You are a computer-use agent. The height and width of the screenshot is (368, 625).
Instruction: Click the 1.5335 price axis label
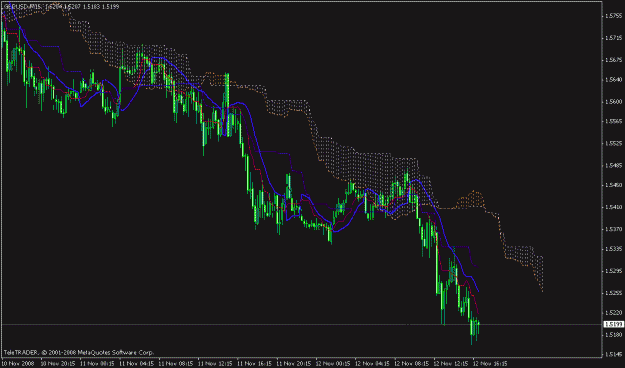(x=614, y=249)
